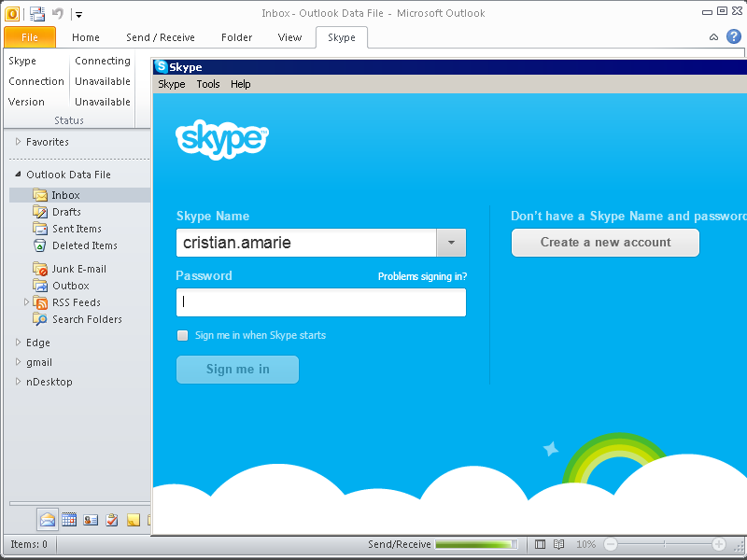The image size is (747, 560).
Task: Click the 'Connection' label in Status group
Action: click(36, 81)
